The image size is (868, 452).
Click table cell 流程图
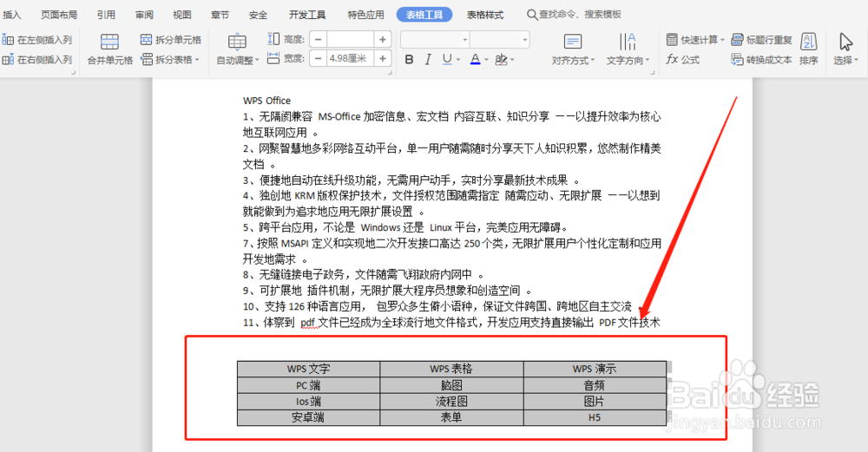(x=451, y=401)
